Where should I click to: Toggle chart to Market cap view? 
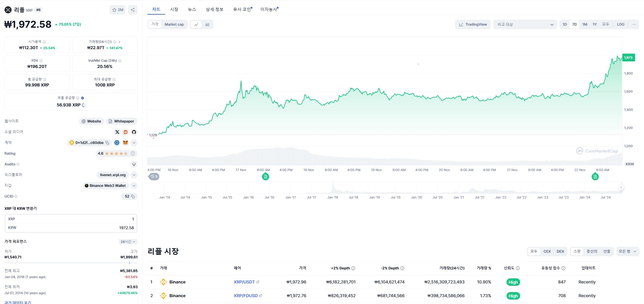[x=174, y=24]
